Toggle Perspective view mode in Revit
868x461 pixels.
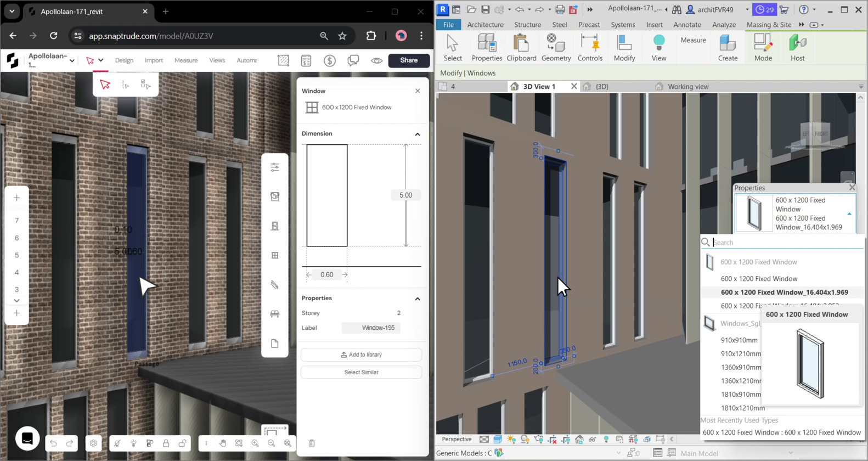(456, 439)
